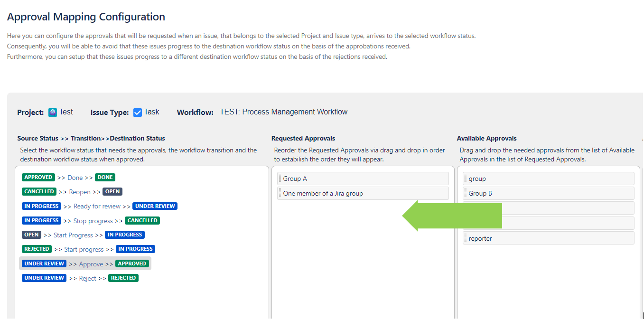The image size is (644, 320).
Task: Grab the drag handle of Group A
Action: pyautogui.click(x=280, y=179)
